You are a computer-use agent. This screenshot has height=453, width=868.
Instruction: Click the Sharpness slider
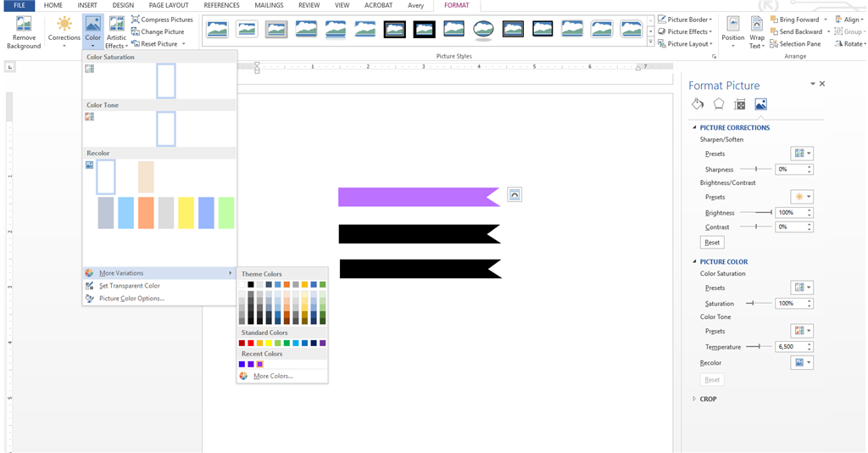coord(756,169)
